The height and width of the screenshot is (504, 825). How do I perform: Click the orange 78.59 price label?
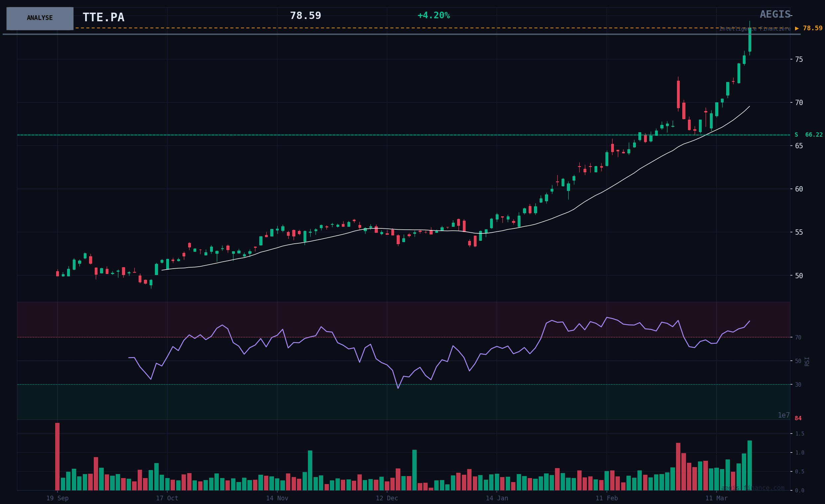[813, 29]
